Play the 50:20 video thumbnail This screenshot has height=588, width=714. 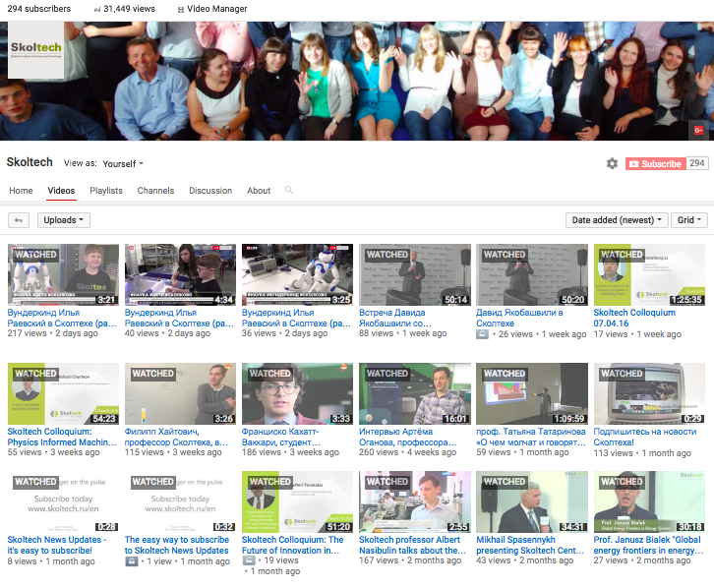coord(532,274)
